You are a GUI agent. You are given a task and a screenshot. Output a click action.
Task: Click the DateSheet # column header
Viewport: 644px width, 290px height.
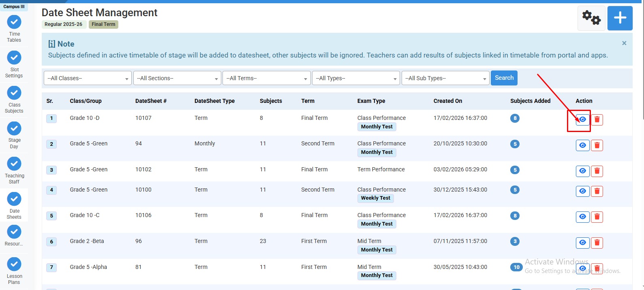point(151,101)
